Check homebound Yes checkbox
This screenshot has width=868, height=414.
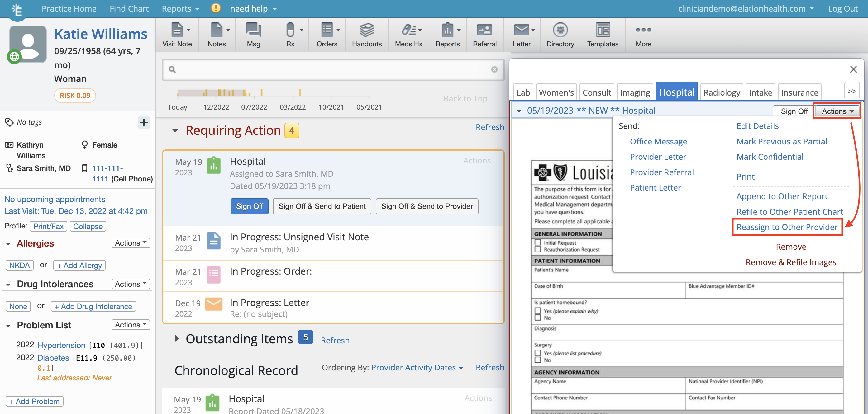coord(537,311)
